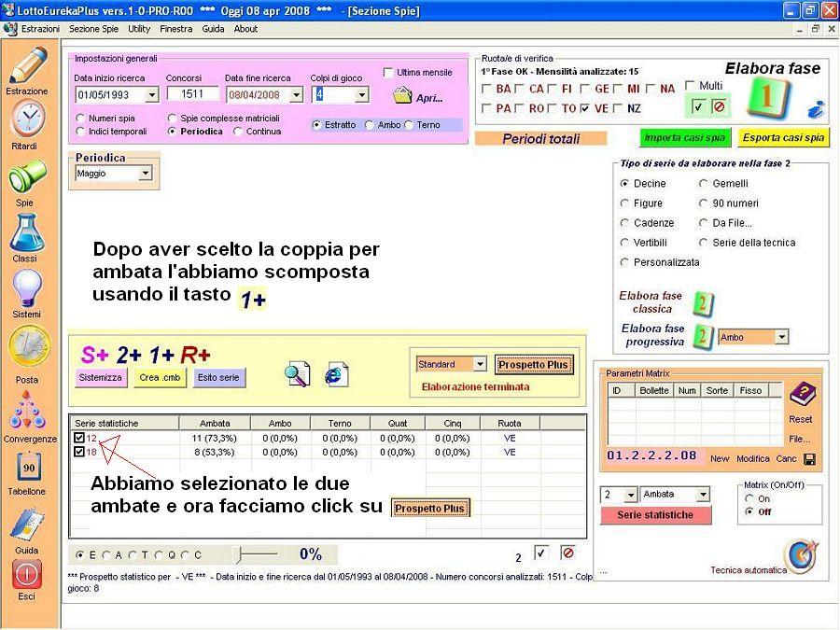Viewport: 840px width, 630px height.
Task: Click the Apri folder icon
Action: click(x=402, y=96)
